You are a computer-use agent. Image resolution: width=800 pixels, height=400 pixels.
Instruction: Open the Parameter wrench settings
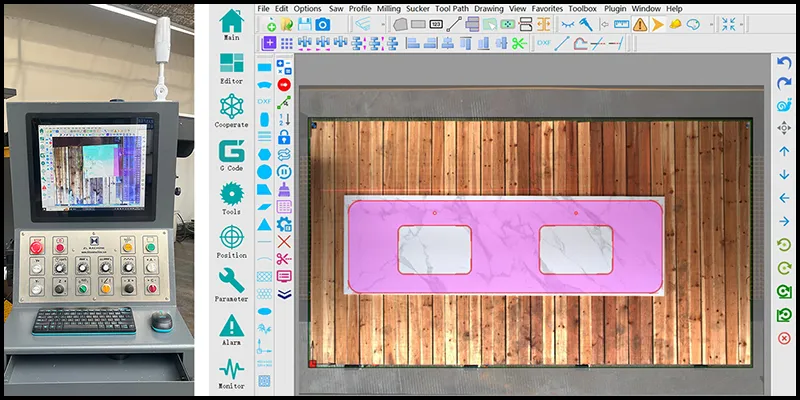pyautogui.click(x=231, y=282)
